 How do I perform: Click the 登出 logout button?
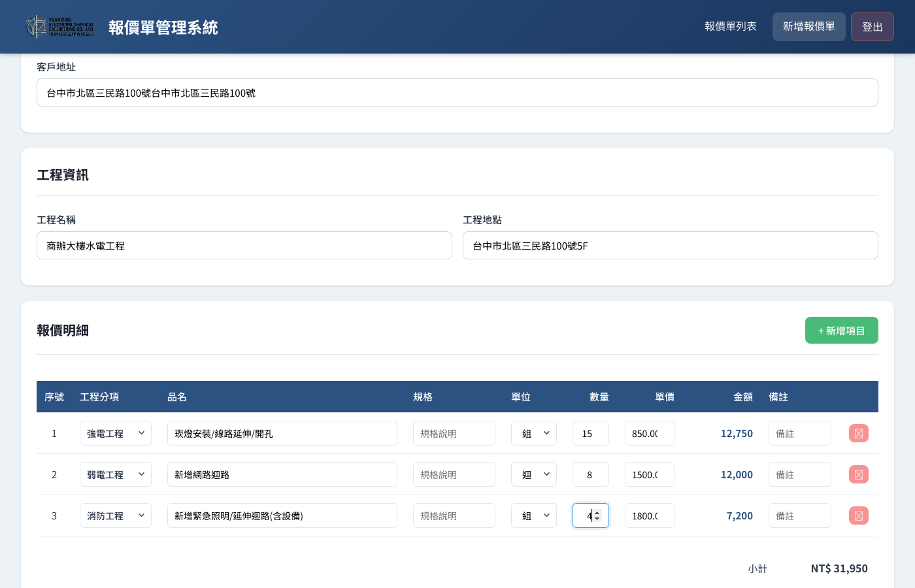point(872,27)
